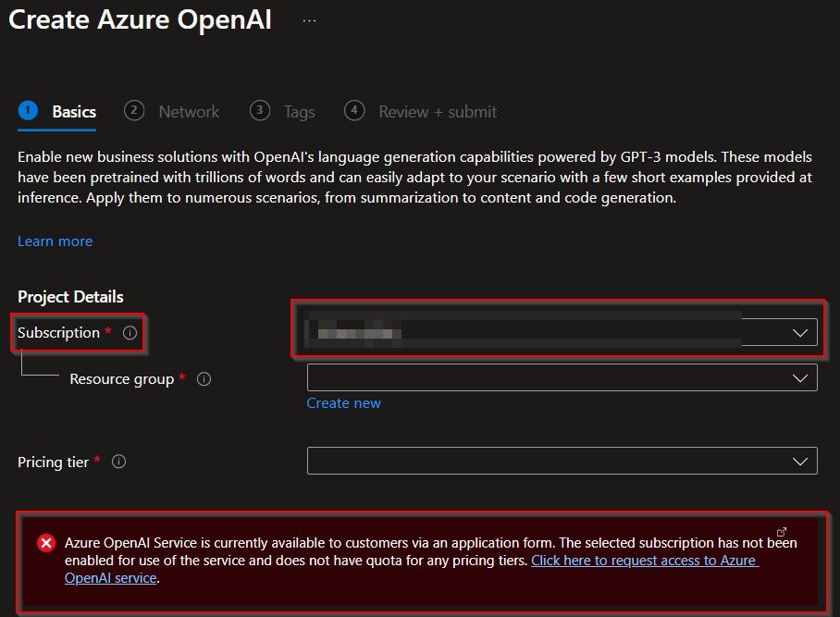Screen dimensions: 840x617
Task: Click the Create Azure OpenAI page title
Action: (x=140, y=20)
